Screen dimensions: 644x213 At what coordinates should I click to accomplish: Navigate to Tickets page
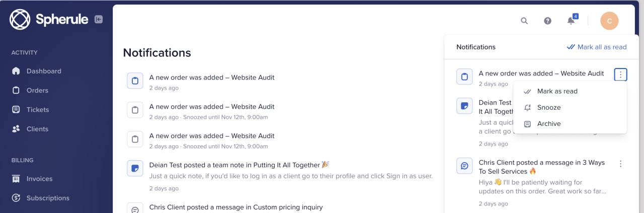coord(38,109)
